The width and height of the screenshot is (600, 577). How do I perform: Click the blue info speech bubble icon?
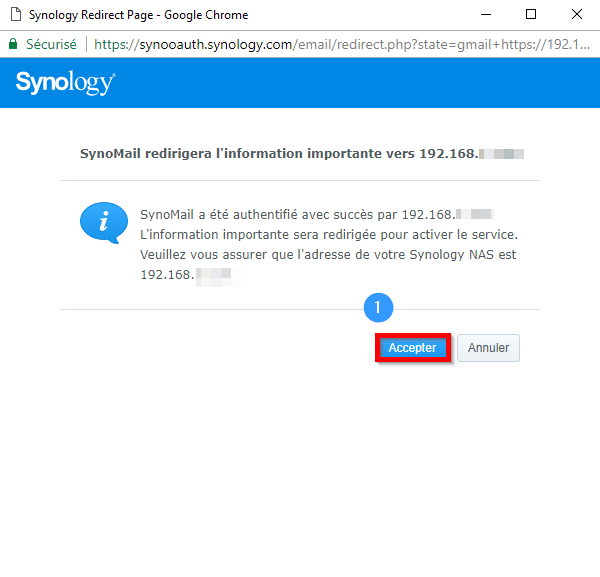[104, 223]
